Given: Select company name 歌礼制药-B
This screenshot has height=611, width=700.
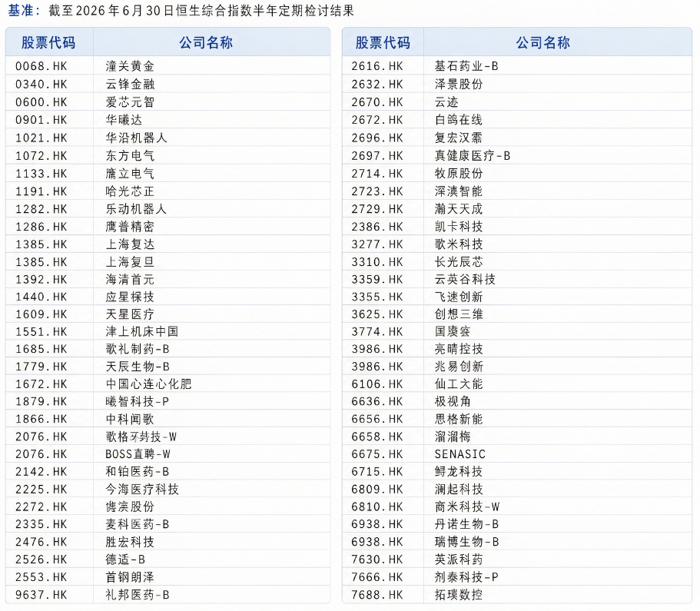Looking at the screenshot, I should pos(138,349).
